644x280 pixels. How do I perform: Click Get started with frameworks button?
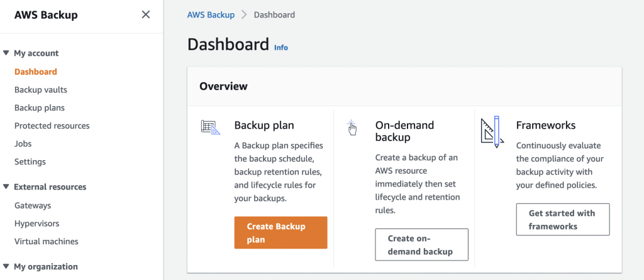563,219
